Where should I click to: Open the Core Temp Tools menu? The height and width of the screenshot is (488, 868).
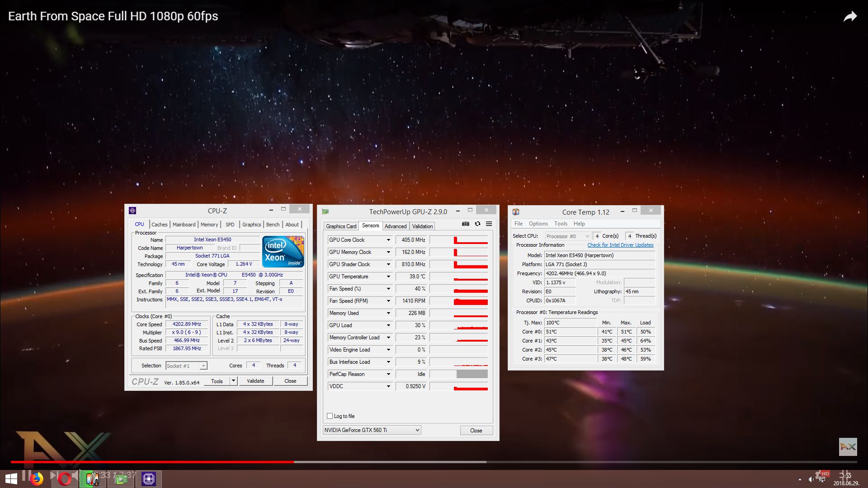point(561,224)
